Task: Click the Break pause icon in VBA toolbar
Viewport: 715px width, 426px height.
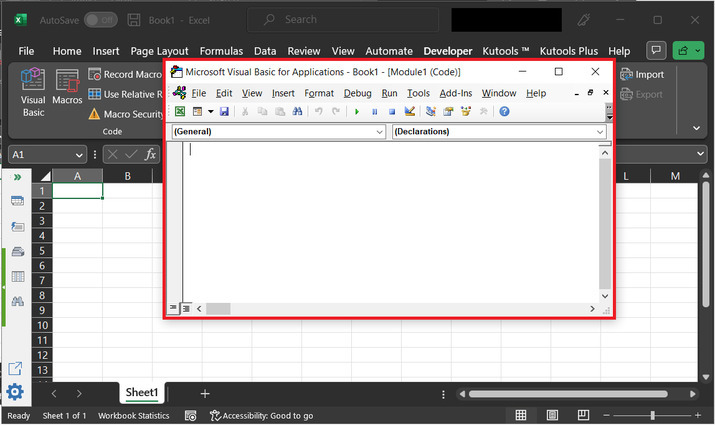Action: (x=374, y=112)
